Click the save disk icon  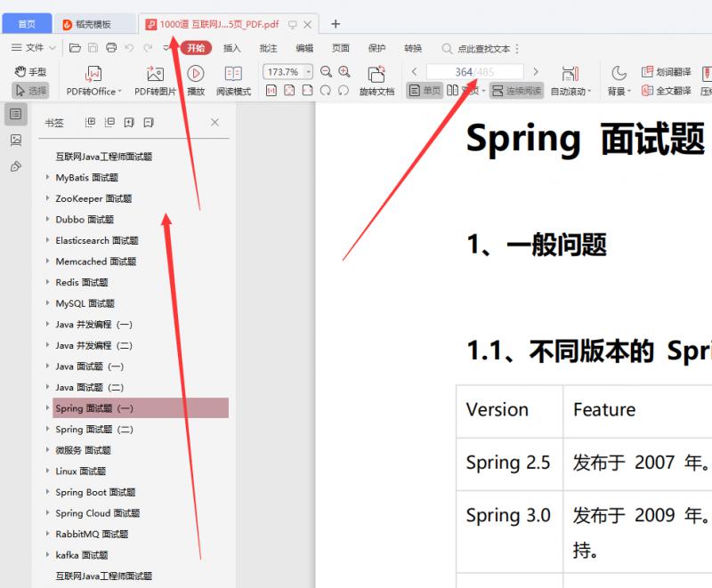[93, 48]
